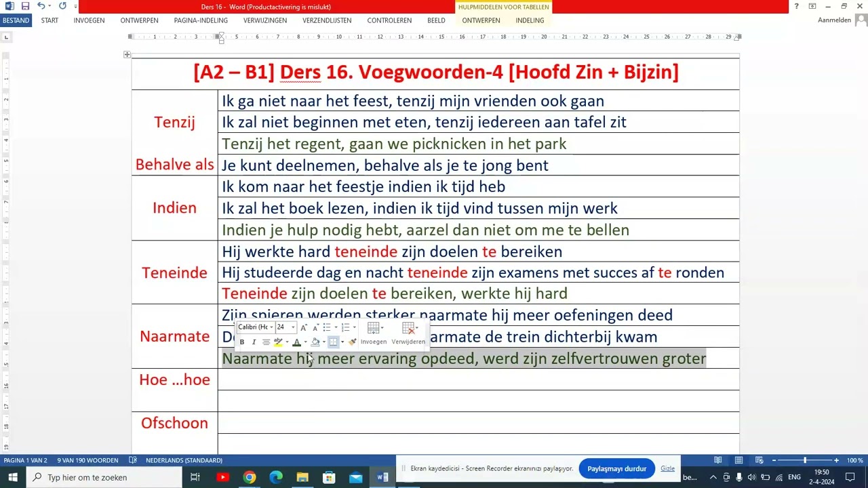This screenshot has height=488, width=868.
Task: Open the undo history dropdown arrow
Action: click(x=50, y=6)
